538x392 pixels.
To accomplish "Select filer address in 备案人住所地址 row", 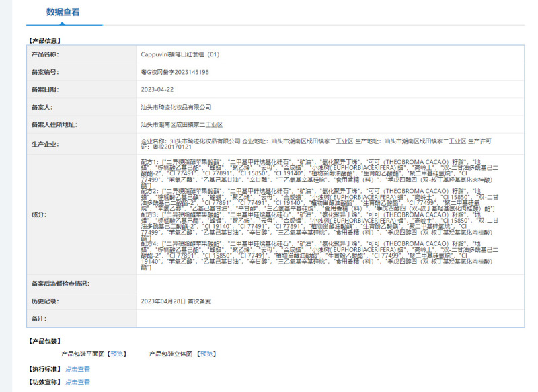I will click(182, 125).
